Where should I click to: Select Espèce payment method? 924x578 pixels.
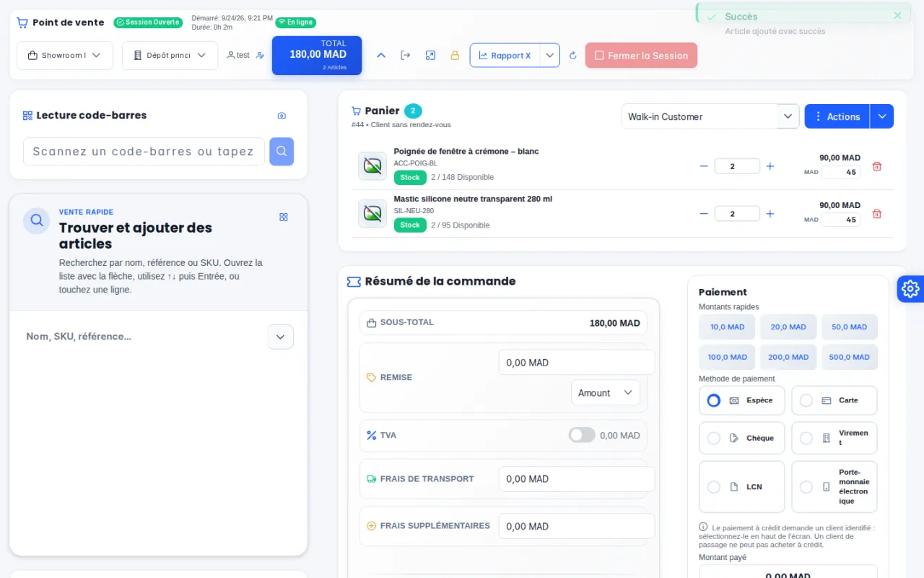coord(742,400)
